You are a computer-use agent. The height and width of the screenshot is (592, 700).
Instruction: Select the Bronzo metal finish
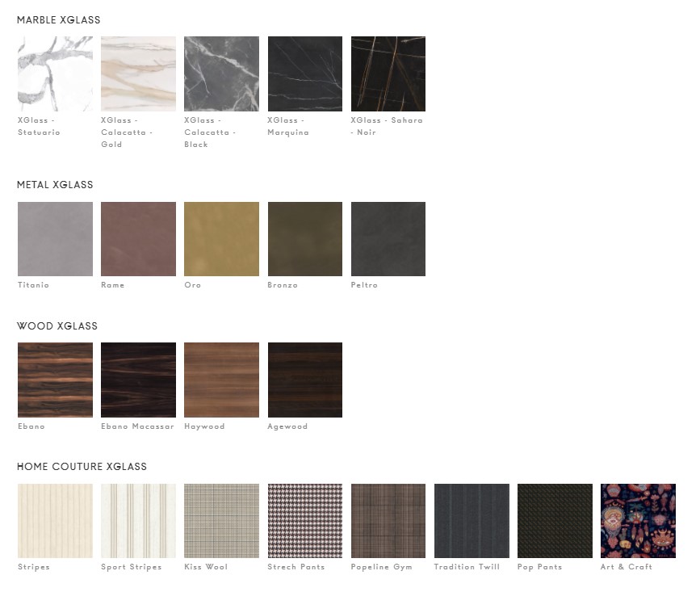305,239
